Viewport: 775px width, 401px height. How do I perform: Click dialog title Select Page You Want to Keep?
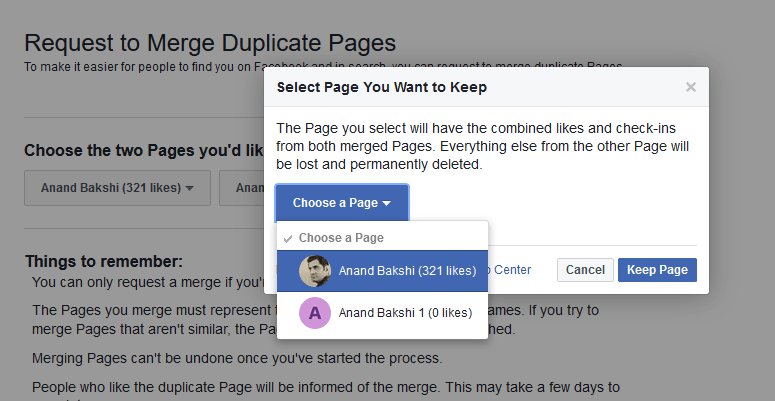[382, 88]
